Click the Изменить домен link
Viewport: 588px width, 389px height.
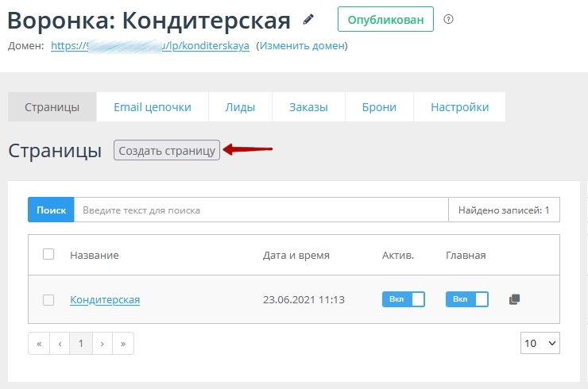302,46
